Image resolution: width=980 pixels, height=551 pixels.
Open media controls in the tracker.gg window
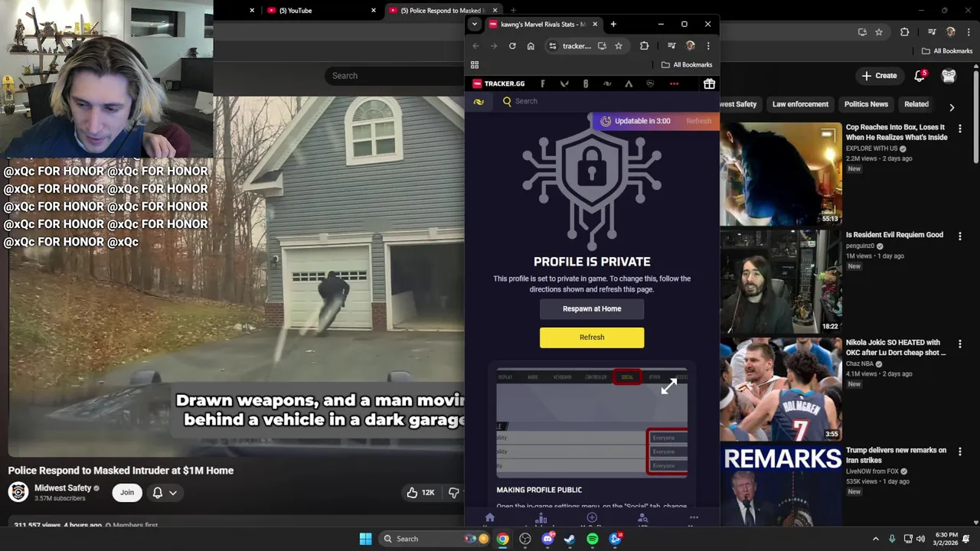(x=671, y=46)
